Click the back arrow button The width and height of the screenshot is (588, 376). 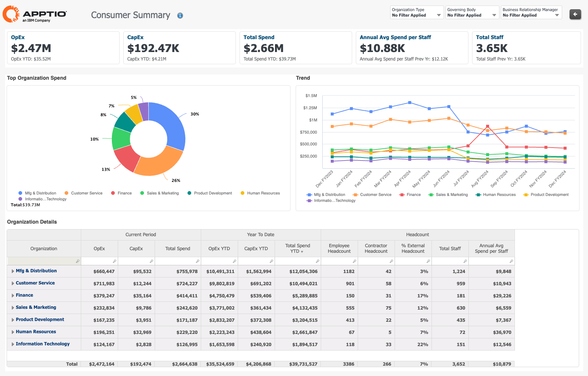pos(575,14)
